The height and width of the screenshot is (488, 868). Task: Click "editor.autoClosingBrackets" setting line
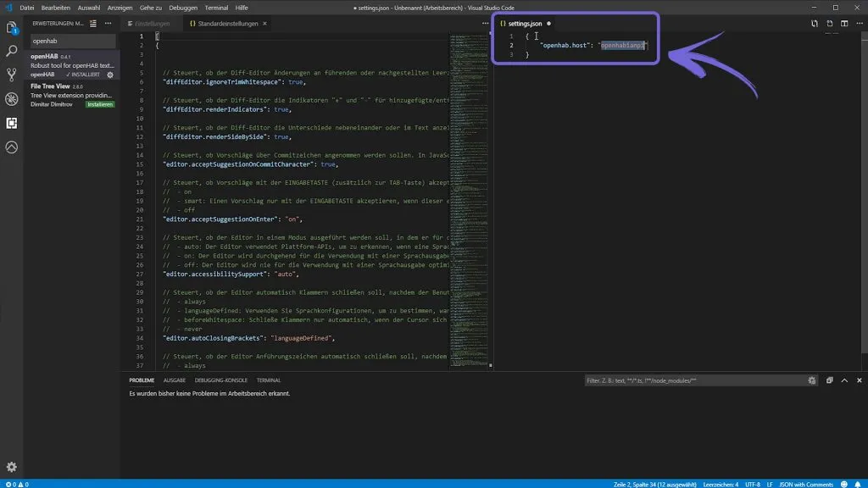click(x=248, y=338)
